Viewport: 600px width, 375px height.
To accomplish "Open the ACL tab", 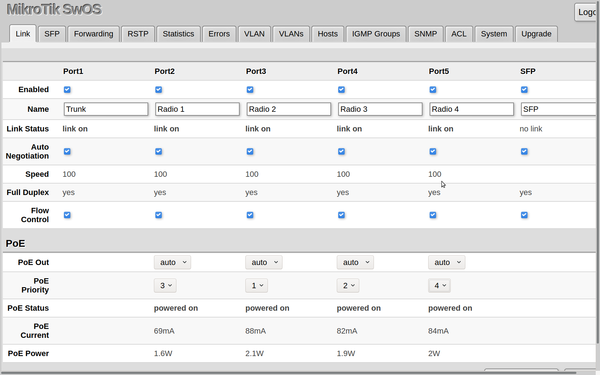I will (x=458, y=34).
